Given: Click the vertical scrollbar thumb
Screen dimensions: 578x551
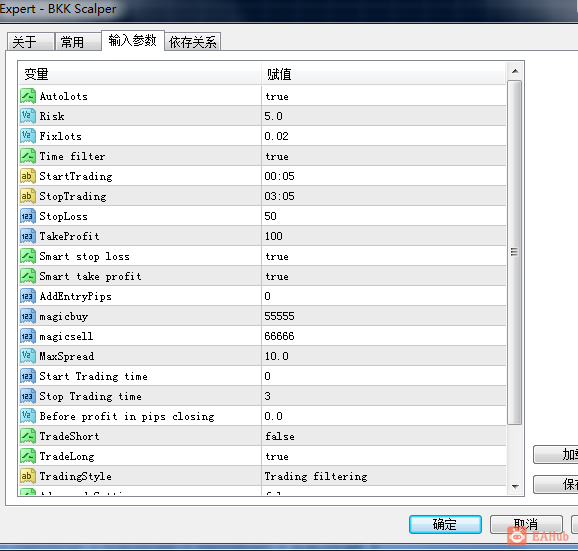Looking at the screenshot, I should point(515,252).
